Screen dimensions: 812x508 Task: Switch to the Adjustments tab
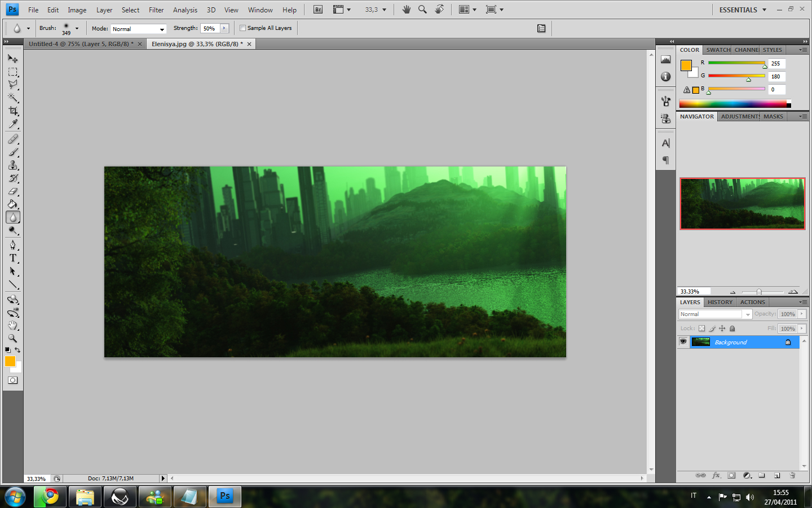tap(740, 117)
